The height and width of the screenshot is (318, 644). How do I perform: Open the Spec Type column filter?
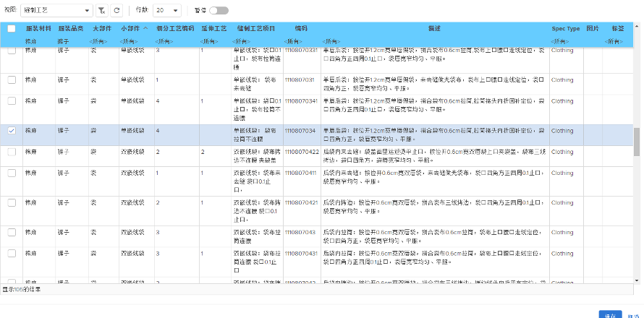pos(565,42)
